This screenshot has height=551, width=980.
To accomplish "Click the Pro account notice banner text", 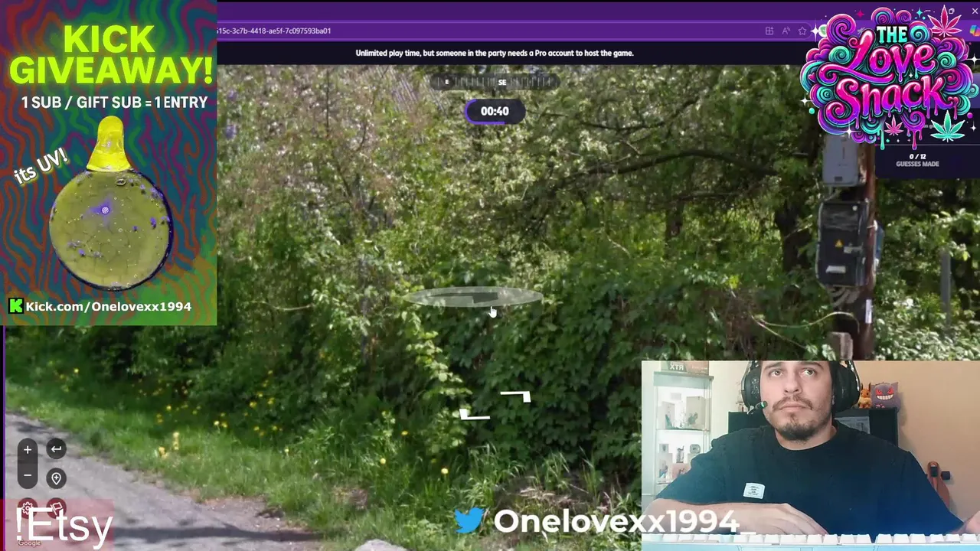I will coord(495,53).
